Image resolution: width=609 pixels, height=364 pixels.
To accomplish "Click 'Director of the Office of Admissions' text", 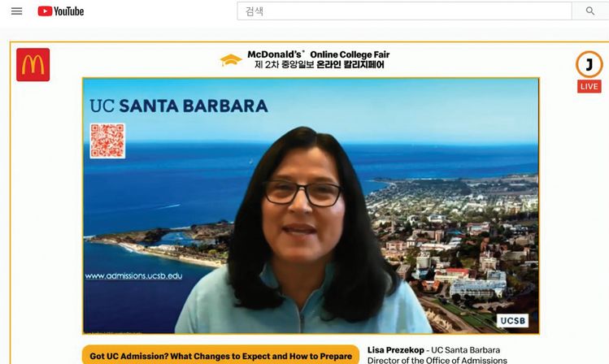I will (x=437, y=360).
